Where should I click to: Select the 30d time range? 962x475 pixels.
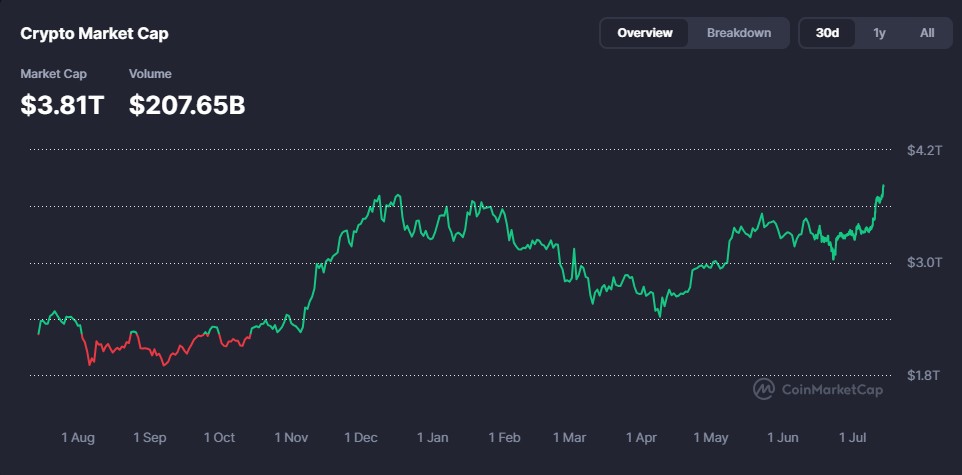(827, 33)
